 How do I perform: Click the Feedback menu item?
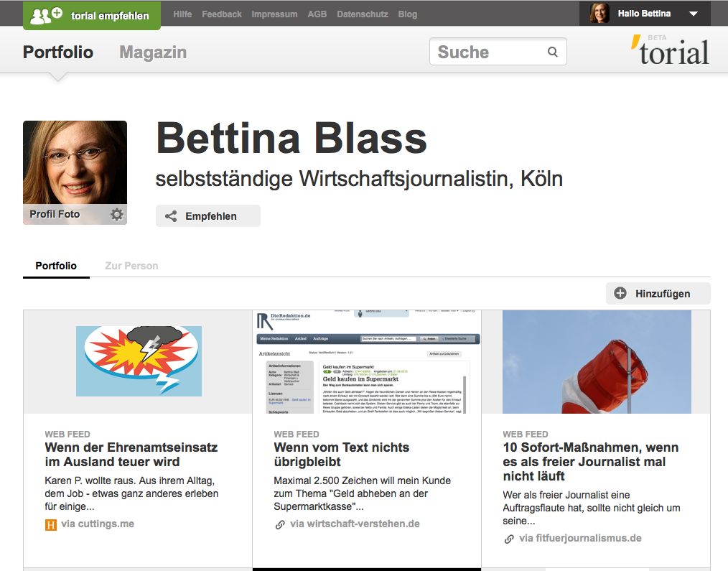pyautogui.click(x=221, y=13)
